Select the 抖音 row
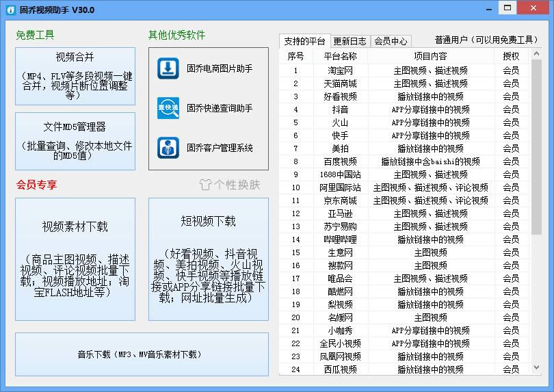 pos(405,109)
